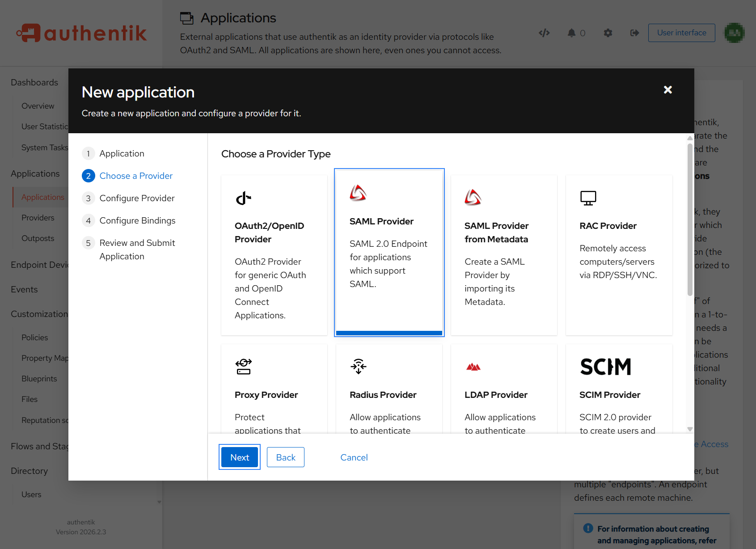Go to Review and Submit Application step
Image resolution: width=756 pixels, height=549 pixels.
129,249
